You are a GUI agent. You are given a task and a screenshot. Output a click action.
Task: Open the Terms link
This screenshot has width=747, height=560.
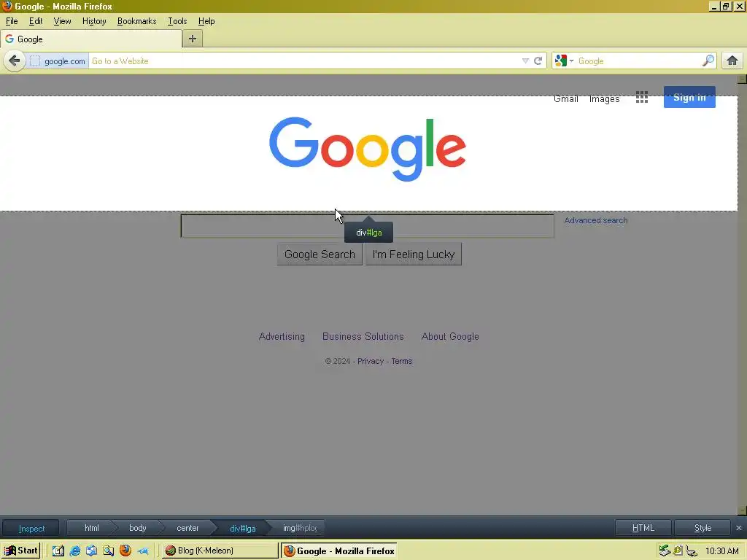coord(402,361)
